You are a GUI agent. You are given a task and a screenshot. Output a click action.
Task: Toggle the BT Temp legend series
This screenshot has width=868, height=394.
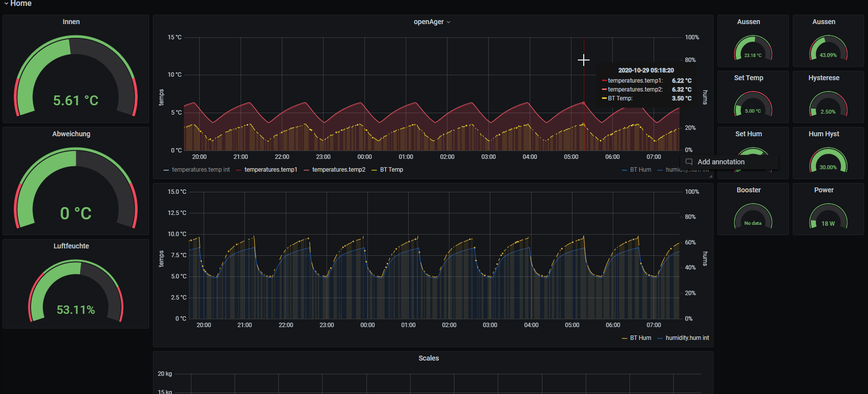(391, 170)
